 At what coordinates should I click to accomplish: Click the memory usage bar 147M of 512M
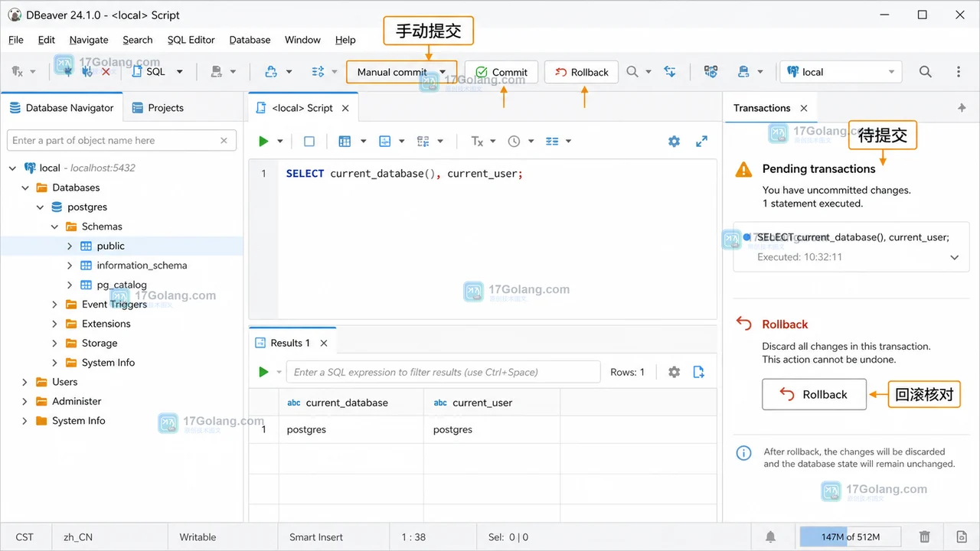coord(850,537)
